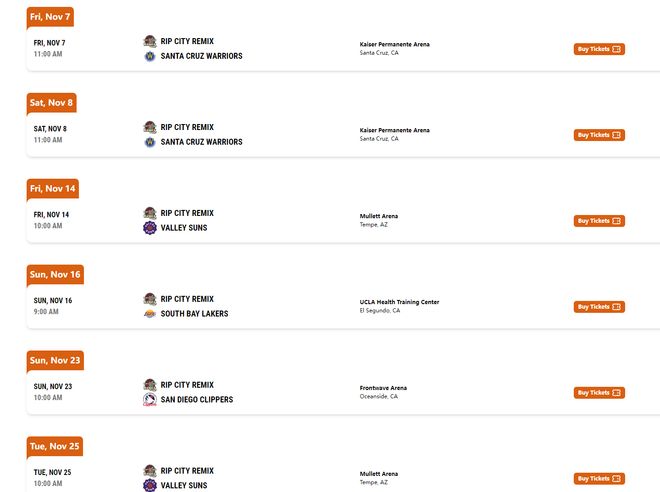Click Rip City Remix logo in Nov 16 game

tap(150, 299)
